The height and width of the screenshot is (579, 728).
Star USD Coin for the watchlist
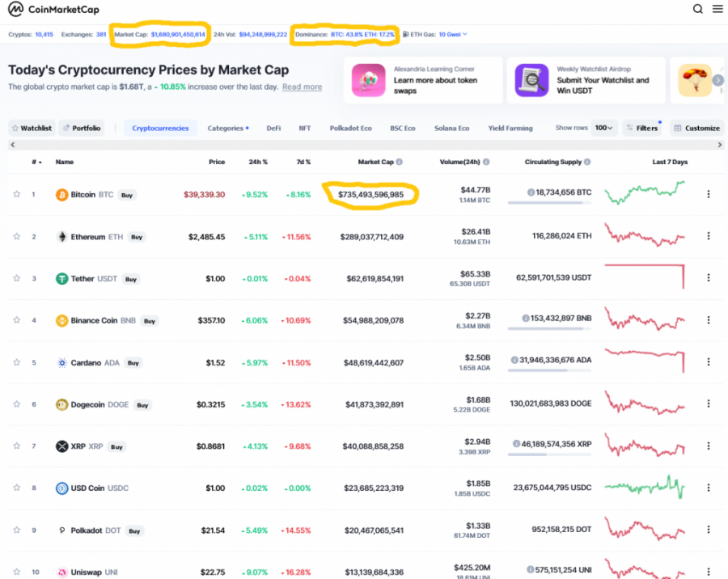17,488
